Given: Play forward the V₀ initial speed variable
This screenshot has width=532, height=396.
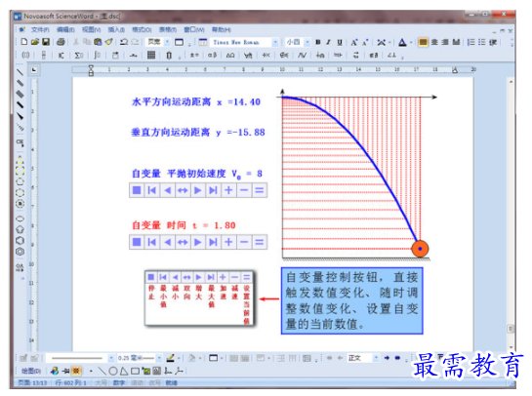Looking at the screenshot, I should click(x=198, y=190).
